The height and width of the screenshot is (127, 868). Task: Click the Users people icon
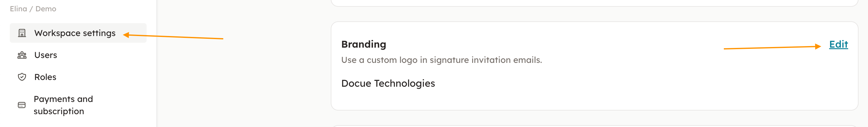click(x=22, y=55)
